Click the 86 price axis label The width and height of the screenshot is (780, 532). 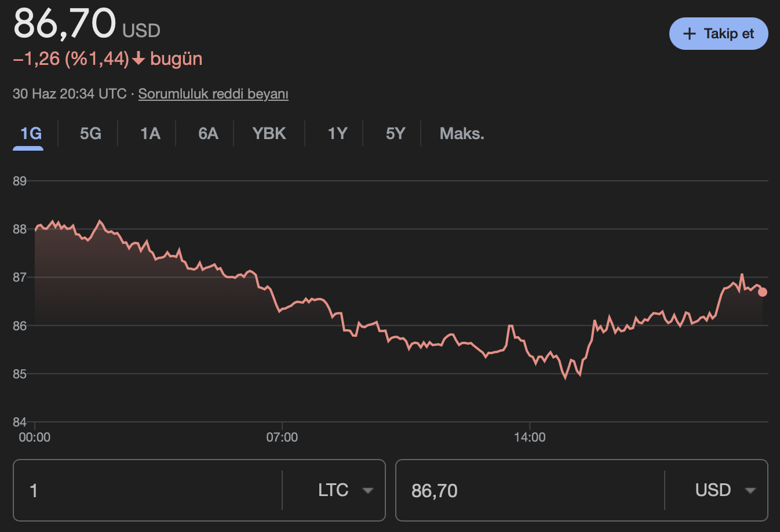click(20, 326)
